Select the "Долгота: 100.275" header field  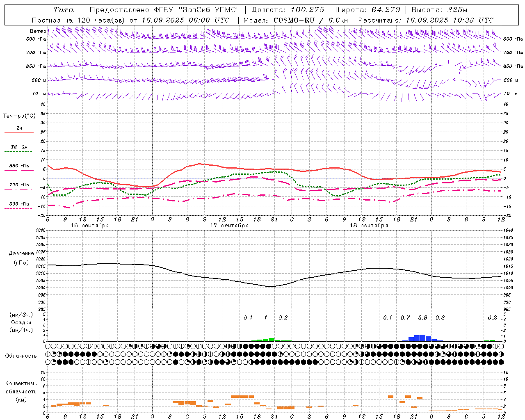pos(288,10)
